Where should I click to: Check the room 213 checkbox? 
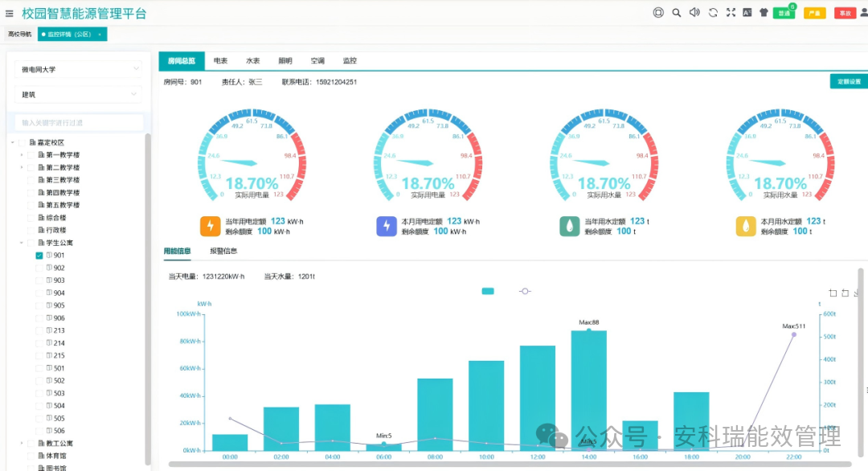click(x=39, y=330)
